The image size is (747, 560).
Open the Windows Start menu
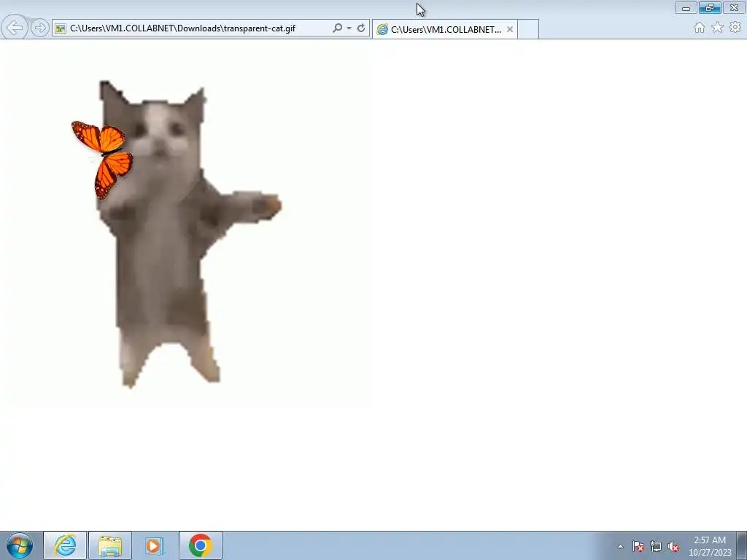[x=20, y=545]
